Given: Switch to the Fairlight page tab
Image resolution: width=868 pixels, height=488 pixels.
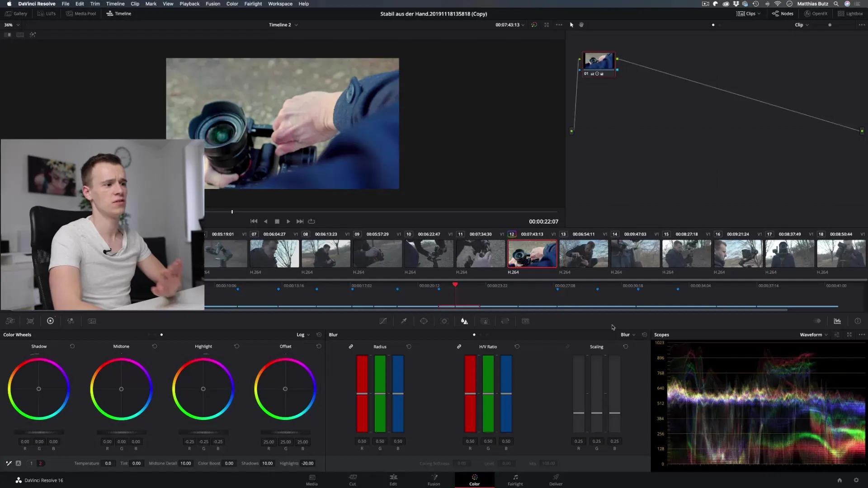Looking at the screenshot, I should 515,480.
